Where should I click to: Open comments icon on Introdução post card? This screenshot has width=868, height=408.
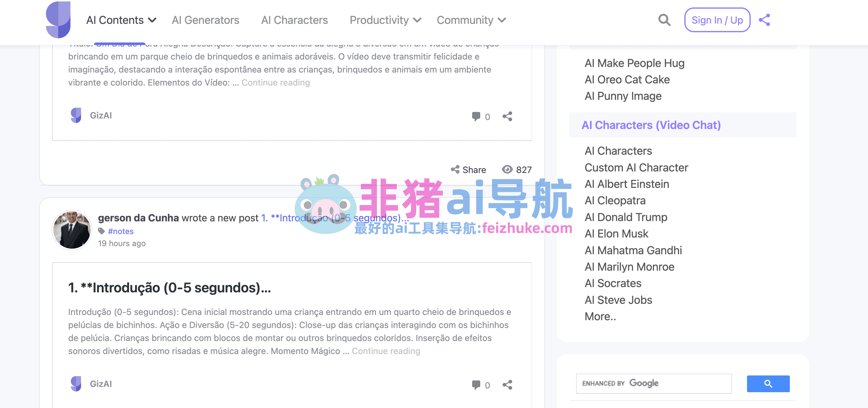pos(476,385)
